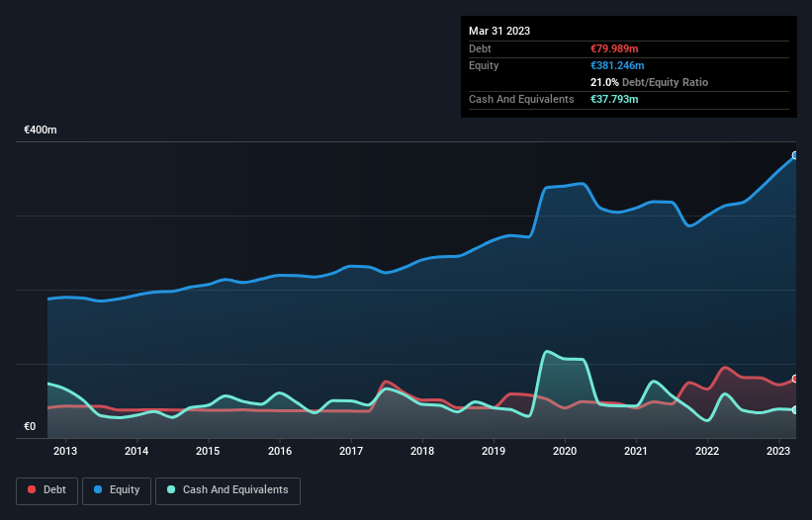Select the teal Cash endpoint marker
The width and height of the screenshot is (812, 520).
tap(795, 410)
